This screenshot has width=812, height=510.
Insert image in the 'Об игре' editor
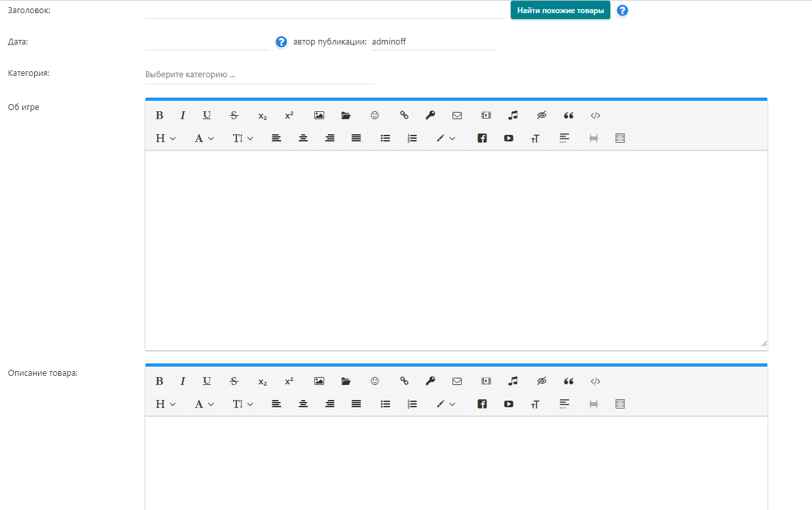[319, 115]
